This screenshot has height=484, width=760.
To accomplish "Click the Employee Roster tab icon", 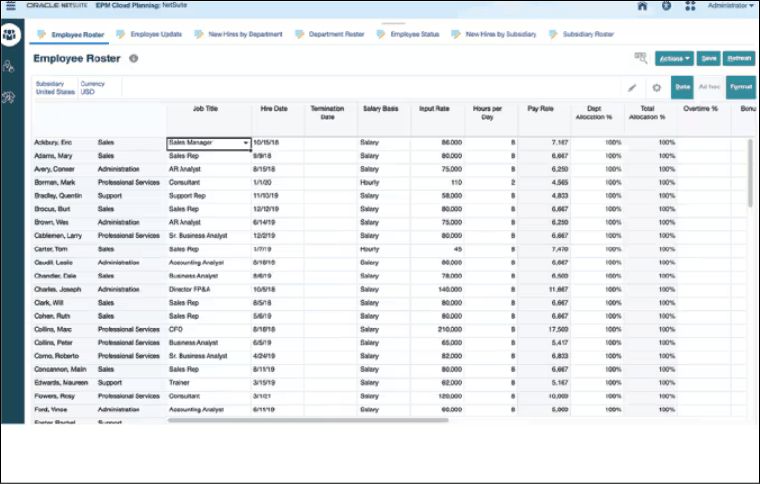I will coord(42,34).
